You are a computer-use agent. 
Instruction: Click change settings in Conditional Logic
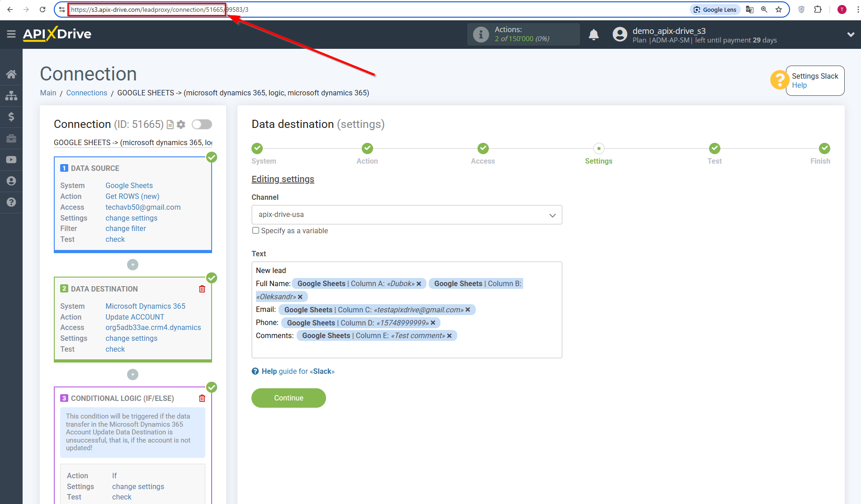pos(138,486)
